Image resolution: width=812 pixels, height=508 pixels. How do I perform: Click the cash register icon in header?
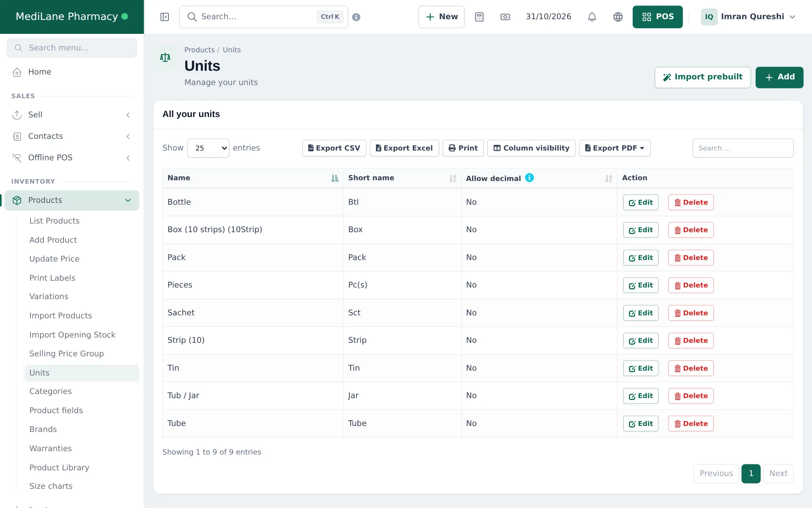pos(505,17)
